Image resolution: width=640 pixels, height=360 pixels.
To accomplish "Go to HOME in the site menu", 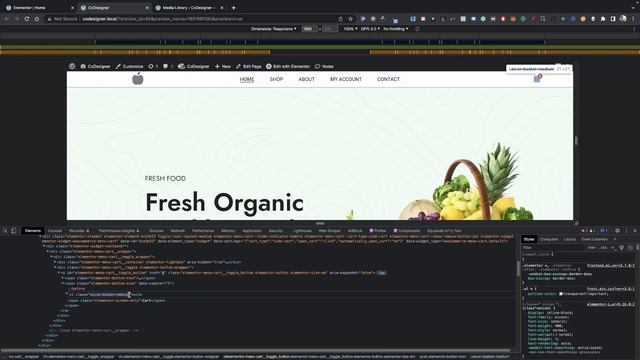I will (x=247, y=79).
